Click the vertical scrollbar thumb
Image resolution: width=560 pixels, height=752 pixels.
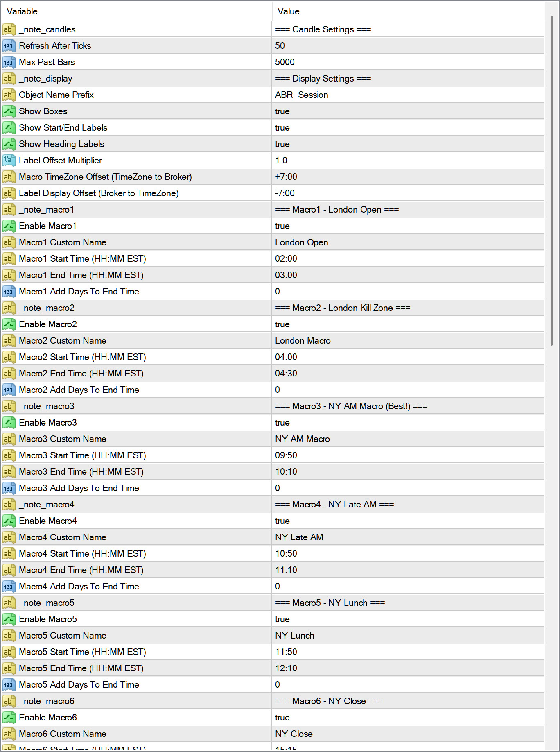552,180
